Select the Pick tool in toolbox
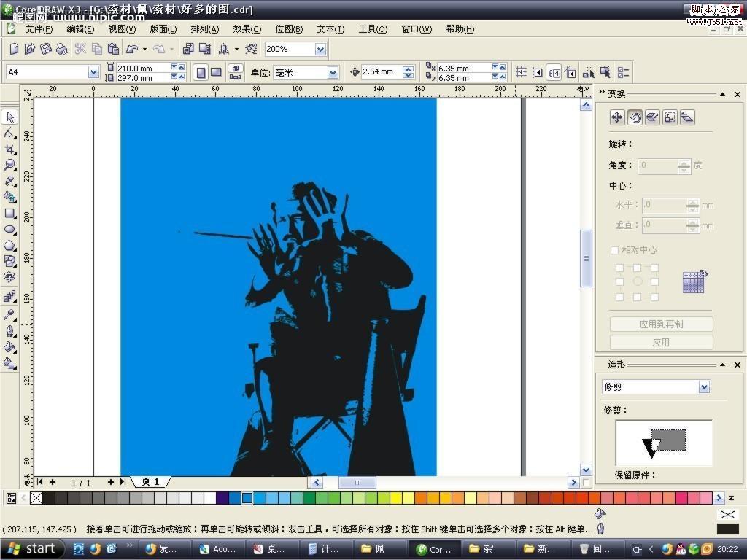The image size is (747, 560). click(x=10, y=117)
